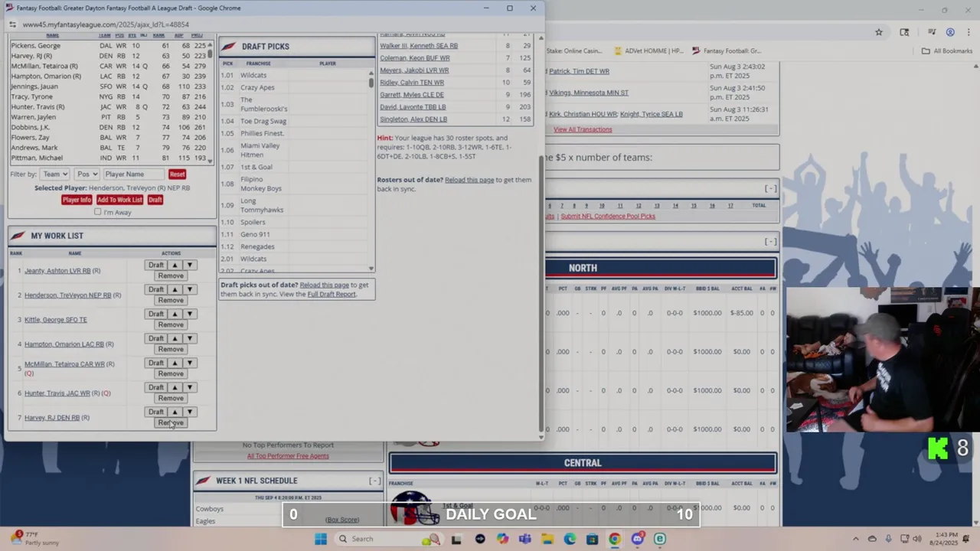The height and width of the screenshot is (551, 980).
Task: Open Box Score link for Cowboys game
Action: pyautogui.click(x=342, y=520)
